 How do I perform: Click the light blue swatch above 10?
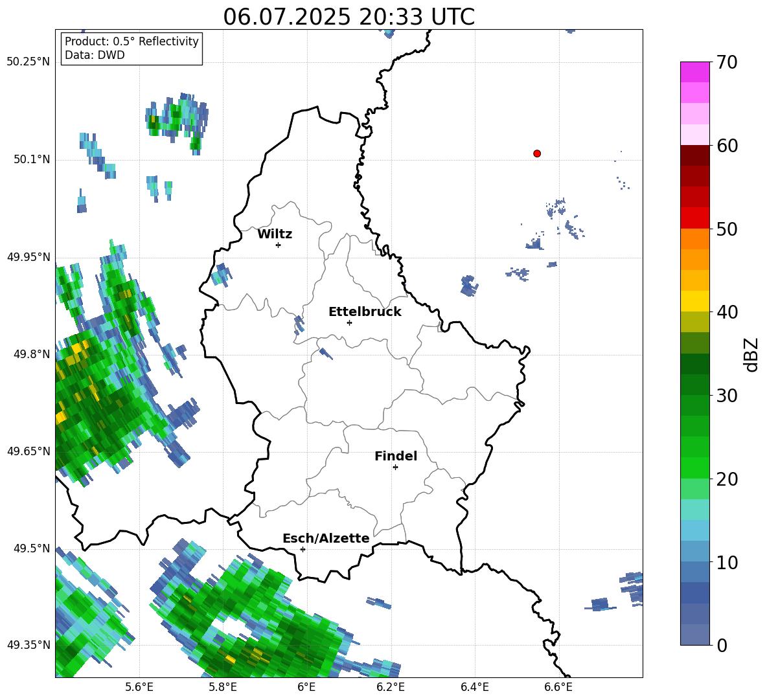694,530
